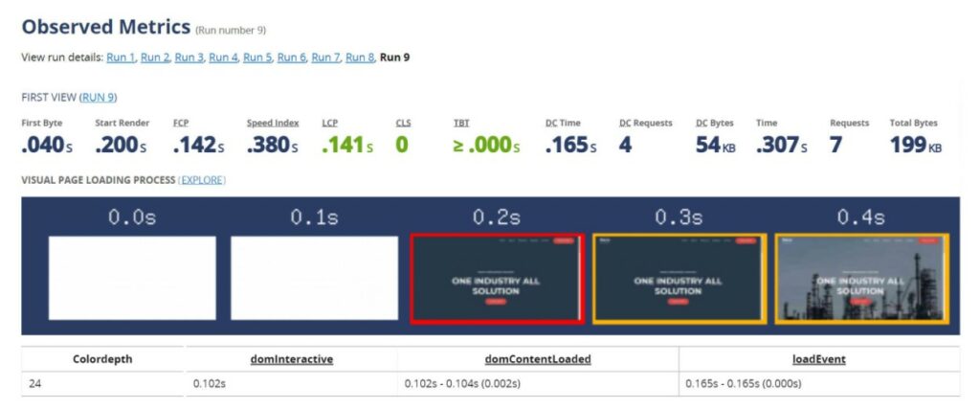The width and height of the screenshot is (980, 410).
Task: Open Run 7 details link
Action: coord(325,57)
